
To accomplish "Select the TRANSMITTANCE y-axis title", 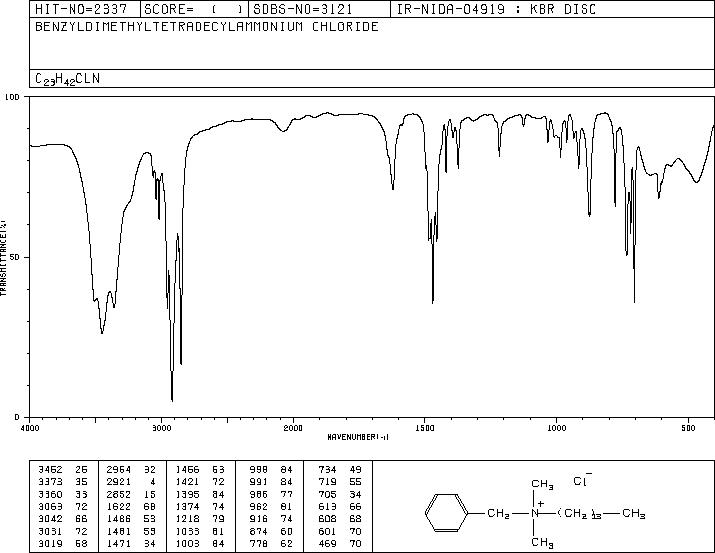I will tap(3, 258).
